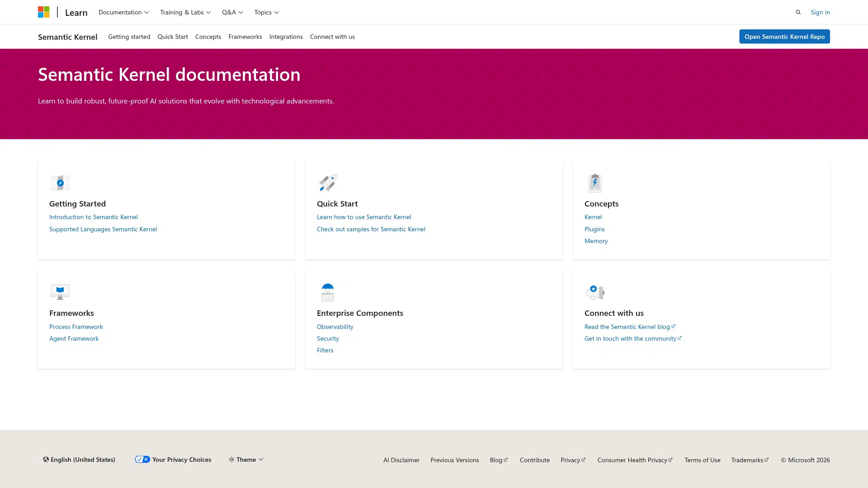Image resolution: width=868 pixels, height=488 pixels.
Task: Click the Microsoft logo icon
Action: pos(43,12)
